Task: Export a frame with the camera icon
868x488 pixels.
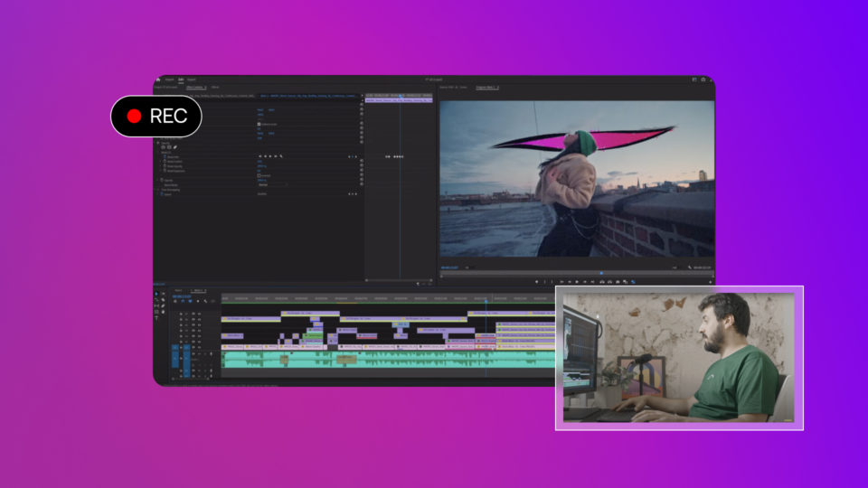Action: (x=618, y=282)
